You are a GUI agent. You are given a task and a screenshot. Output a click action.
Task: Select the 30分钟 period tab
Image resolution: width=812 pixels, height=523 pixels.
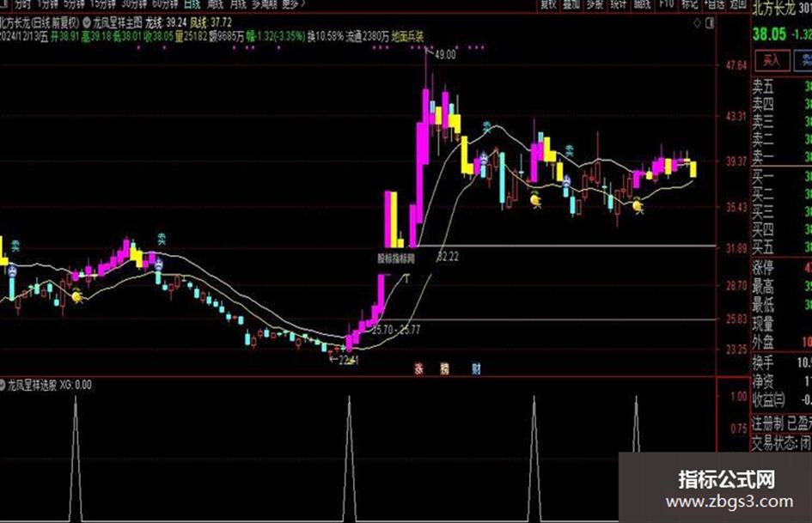pyautogui.click(x=133, y=3)
